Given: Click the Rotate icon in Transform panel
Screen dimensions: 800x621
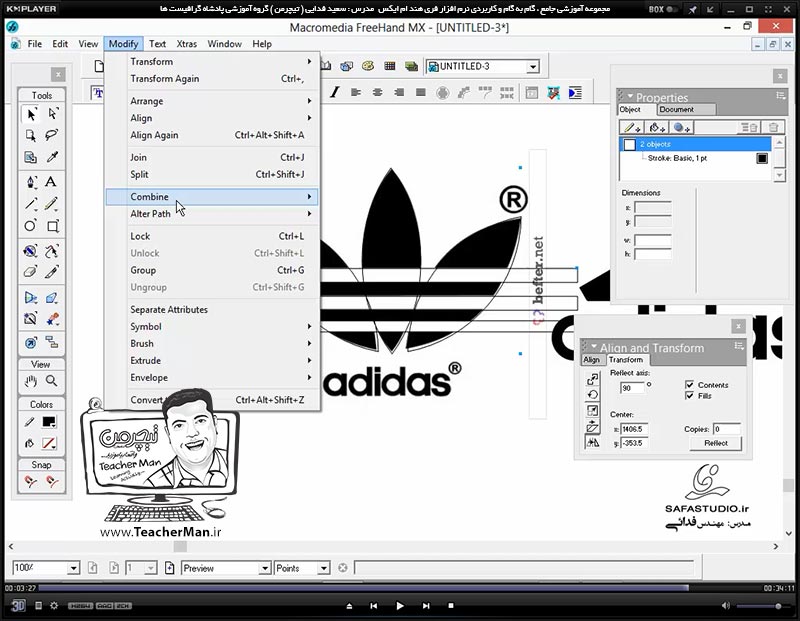Looking at the screenshot, I should pos(592,394).
